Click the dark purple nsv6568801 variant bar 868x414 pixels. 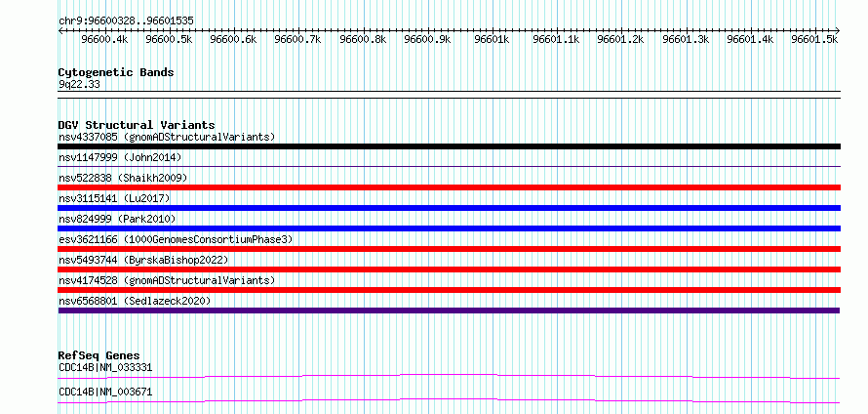pyautogui.click(x=449, y=310)
